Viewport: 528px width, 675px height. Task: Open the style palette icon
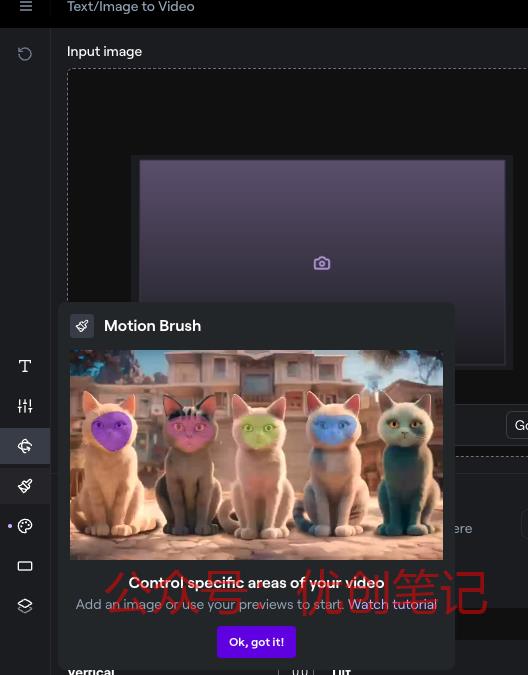[x=25, y=526]
